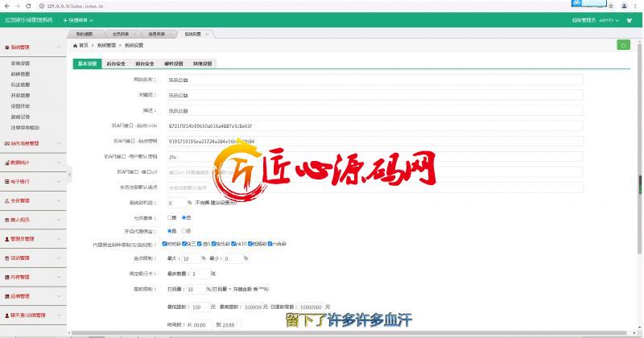Click the 系统管理 gear icon in sidebar
644x338 pixels.
pos(7,47)
